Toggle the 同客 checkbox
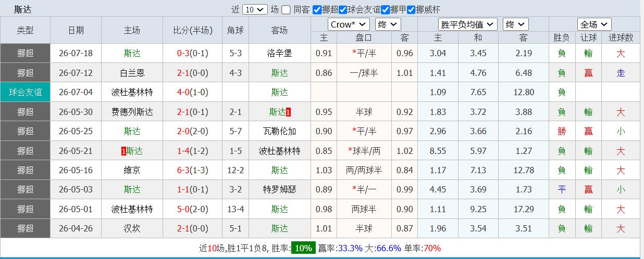The width and height of the screenshot is (644, 259). click(286, 9)
